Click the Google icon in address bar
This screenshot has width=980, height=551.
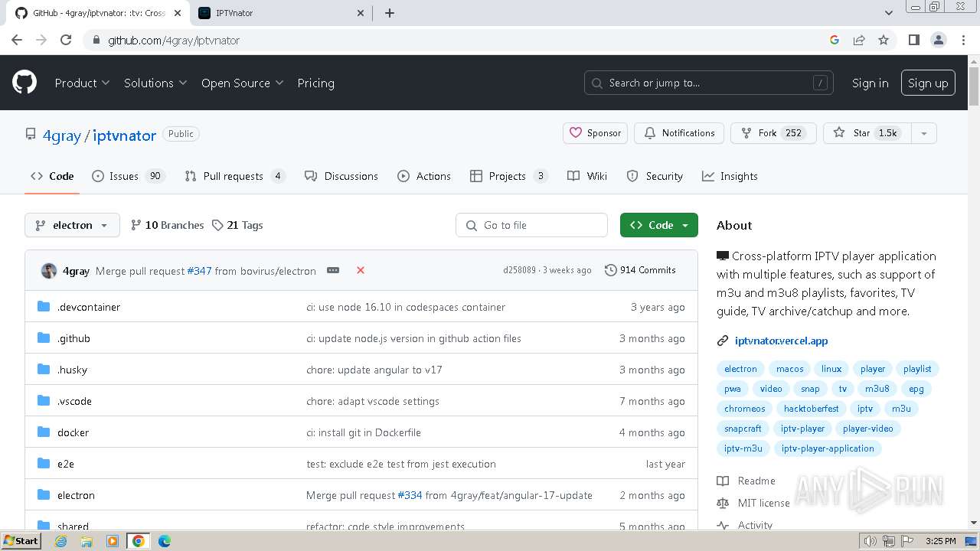coord(835,40)
